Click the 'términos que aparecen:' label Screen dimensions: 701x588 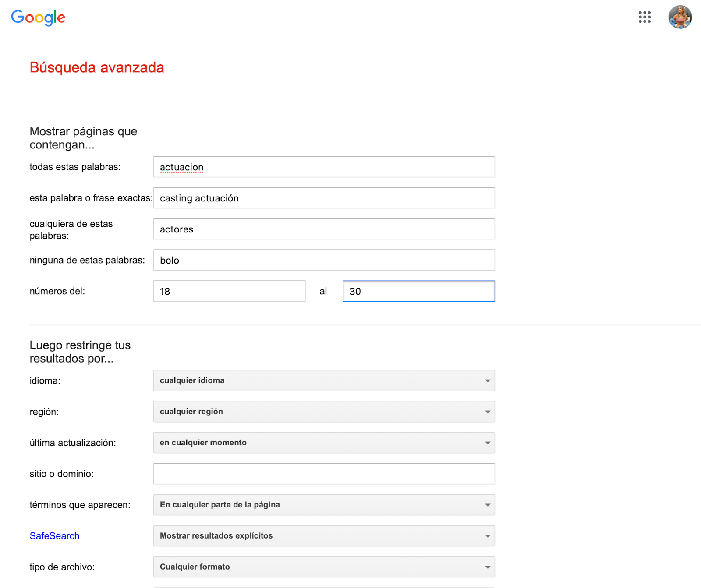click(x=80, y=505)
